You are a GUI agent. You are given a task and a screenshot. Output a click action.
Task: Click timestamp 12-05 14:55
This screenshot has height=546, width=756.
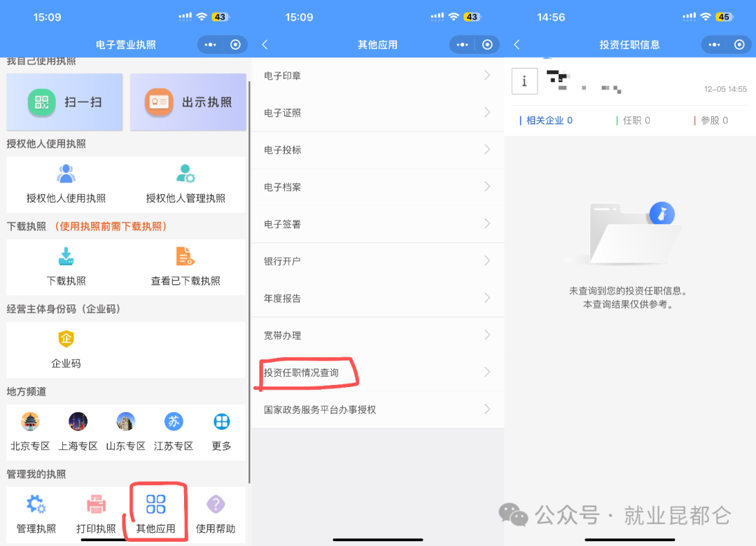(725, 89)
